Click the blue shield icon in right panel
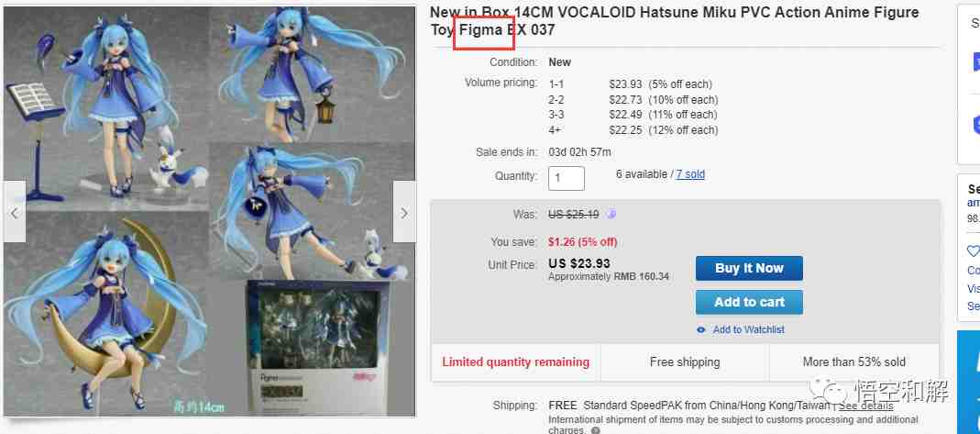 [975, 124]
